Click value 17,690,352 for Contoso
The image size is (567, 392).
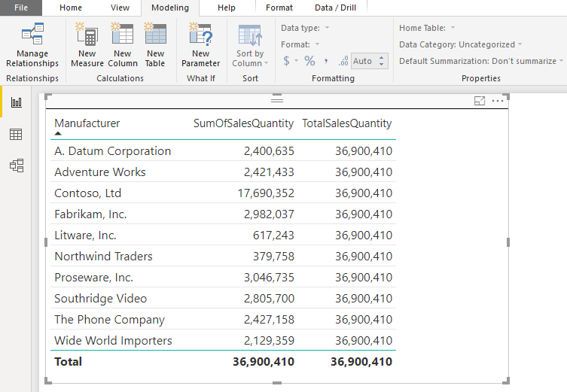266,193
